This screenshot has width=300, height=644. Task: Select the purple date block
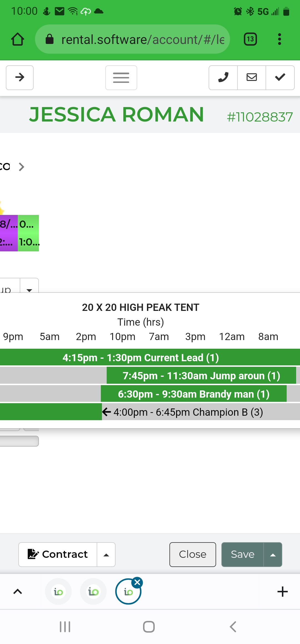tap(8, 233)
